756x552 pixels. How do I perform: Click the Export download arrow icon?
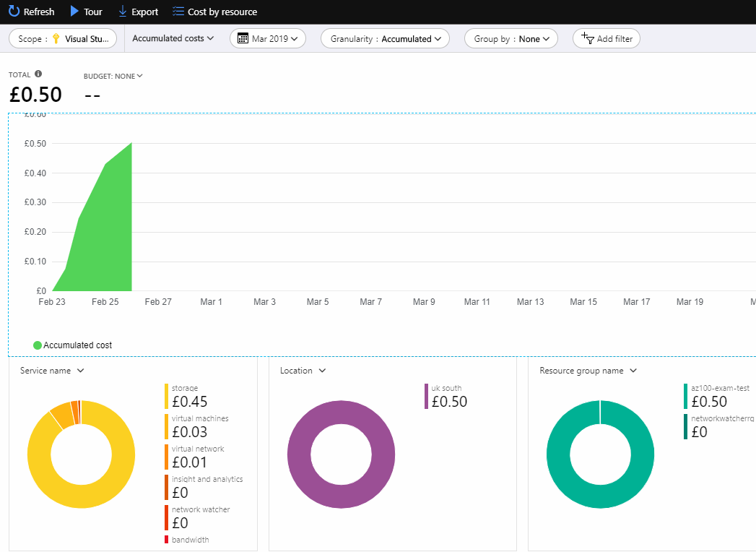[x=122, y=12]
